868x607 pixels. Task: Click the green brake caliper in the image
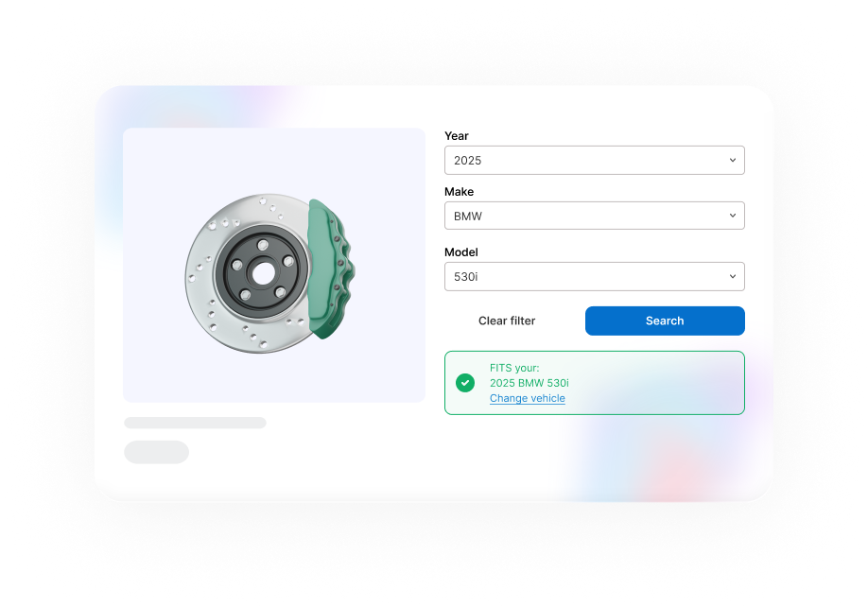coord(331,269)
